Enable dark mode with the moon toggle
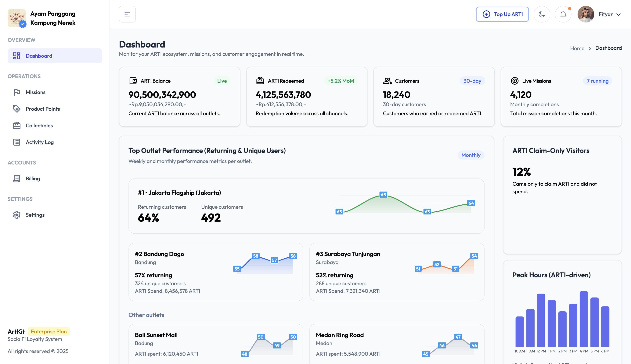The image size is (631, 364). pos(542,14)
